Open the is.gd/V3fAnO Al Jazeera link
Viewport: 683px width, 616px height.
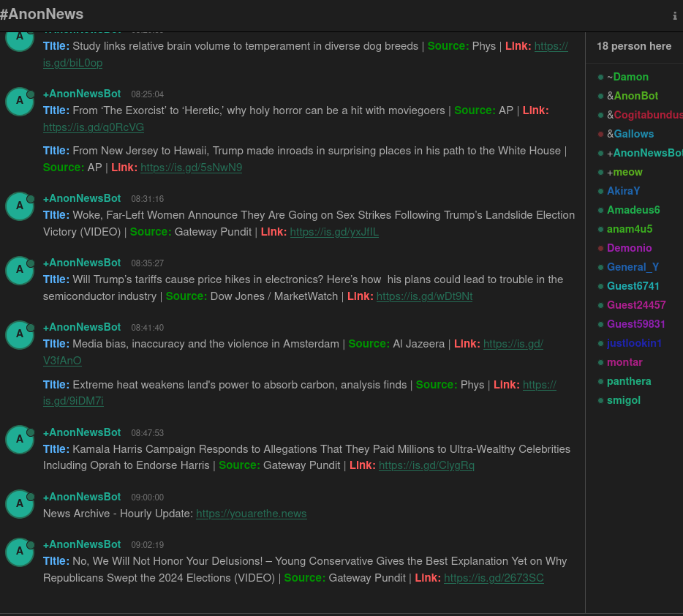pyautogui.click(x=62, y=361)
